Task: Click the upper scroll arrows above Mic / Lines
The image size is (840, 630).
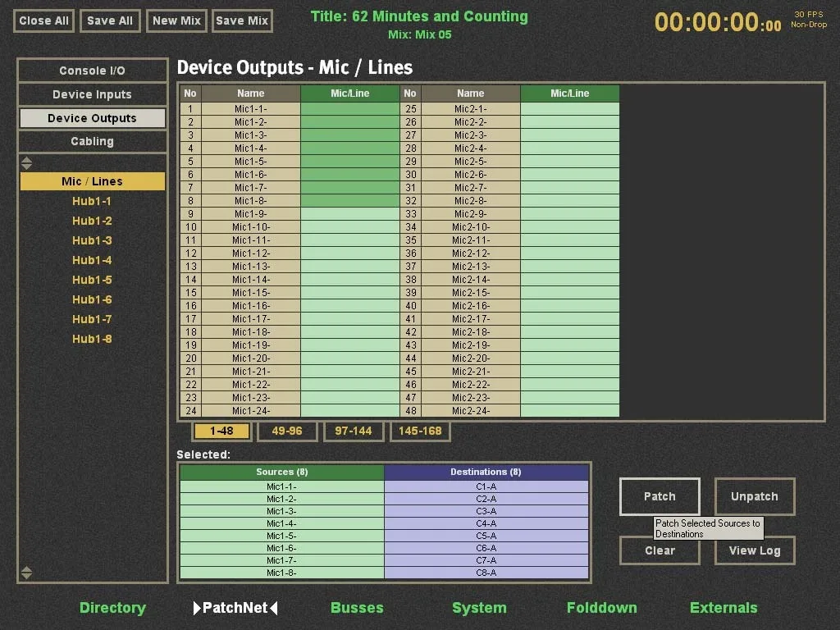Action: point(26,163)
